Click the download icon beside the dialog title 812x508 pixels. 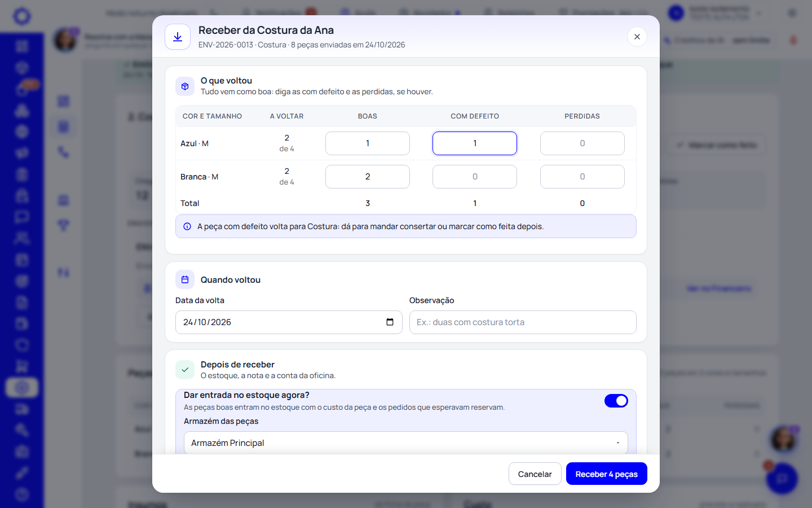(x=178, y=37)
